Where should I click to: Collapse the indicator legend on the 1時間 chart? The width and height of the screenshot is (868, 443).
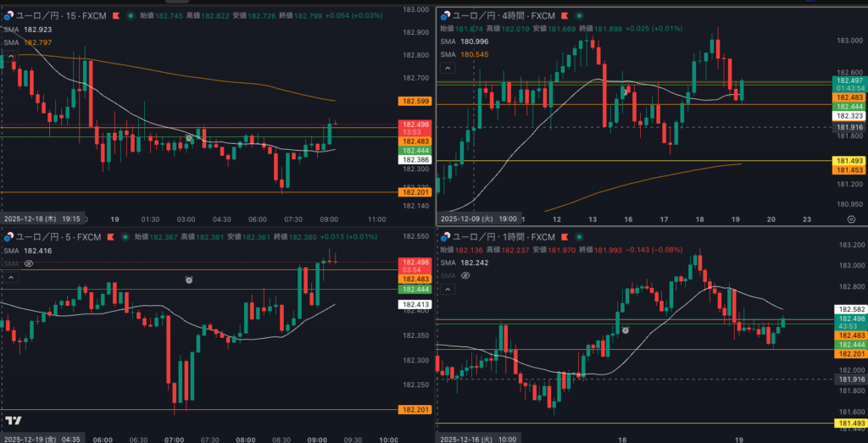click(446, 289)
